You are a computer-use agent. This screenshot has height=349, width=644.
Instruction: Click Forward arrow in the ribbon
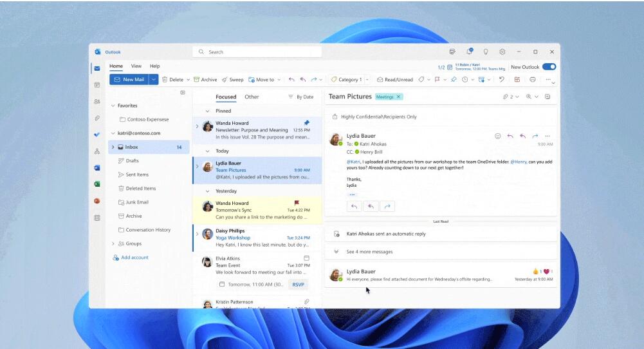[314, 79]
